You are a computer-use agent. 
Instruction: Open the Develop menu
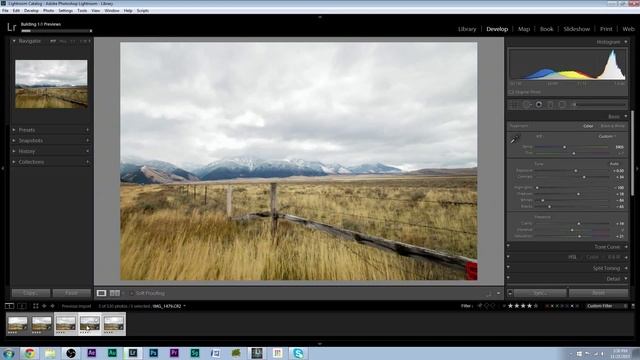pyautogui.click(x=31, y=11)
